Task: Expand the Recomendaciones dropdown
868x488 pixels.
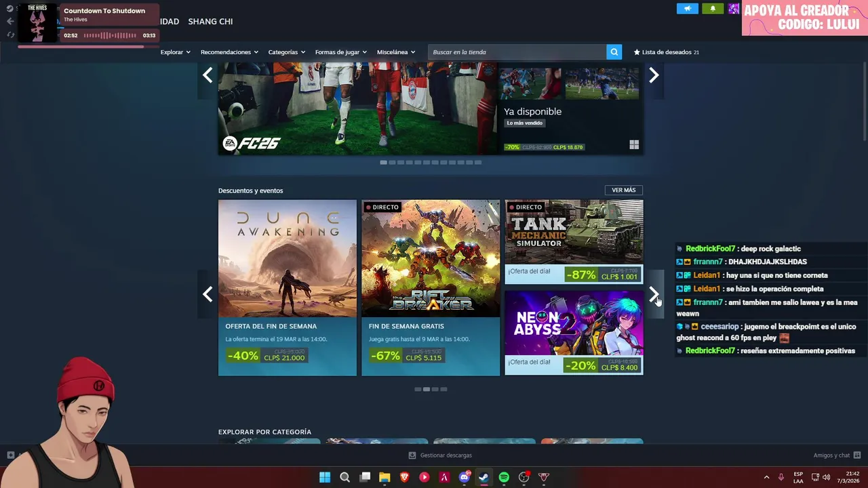Action: pos(229,52)
